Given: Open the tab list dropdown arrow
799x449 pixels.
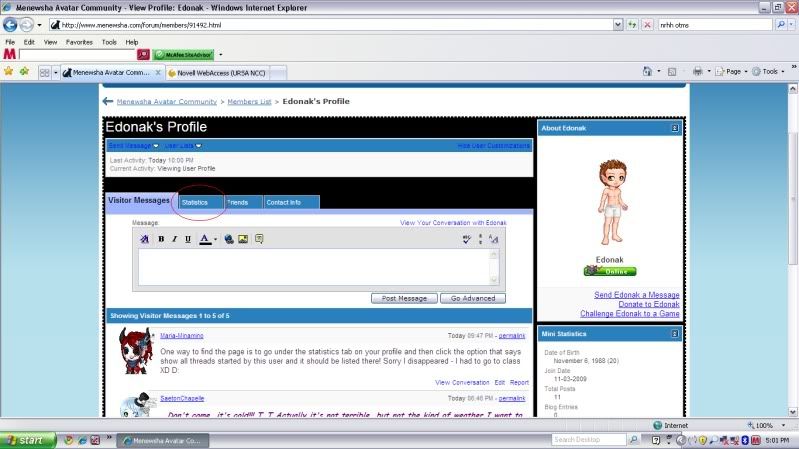Looking at the screenshot, I should click(x=56, y=72).
